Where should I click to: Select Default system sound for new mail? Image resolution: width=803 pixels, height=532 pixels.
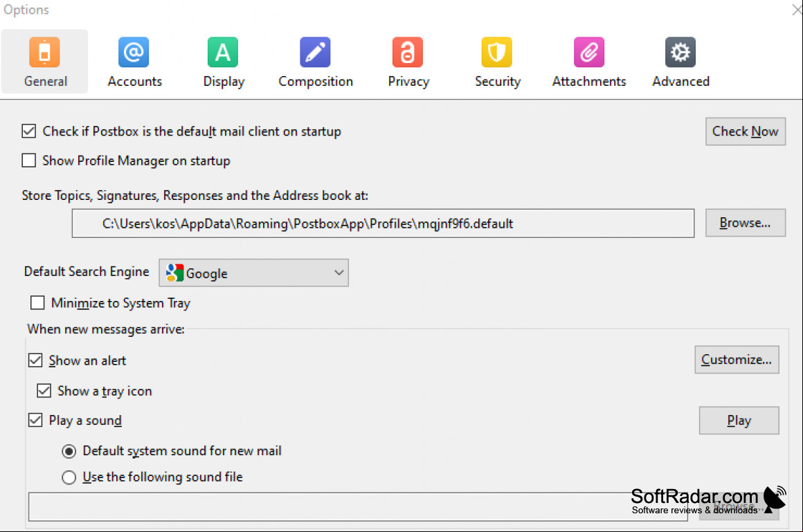coord(69,451)
